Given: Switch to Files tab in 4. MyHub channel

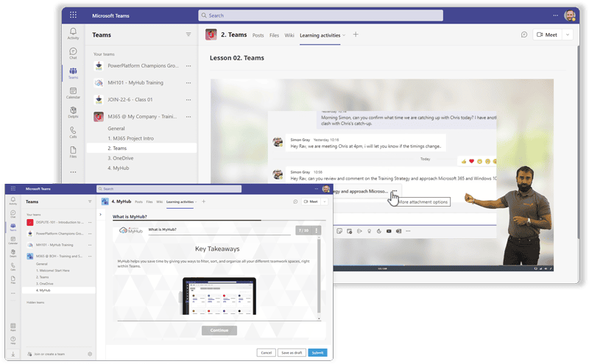Looking at the screenshot, I should click(x=149, y=202).
